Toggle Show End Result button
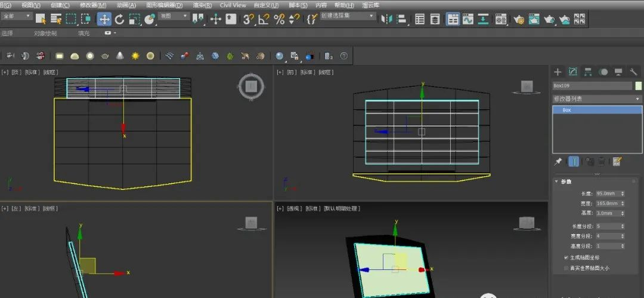This screenshot has height=298, width=644. (574, 162)
